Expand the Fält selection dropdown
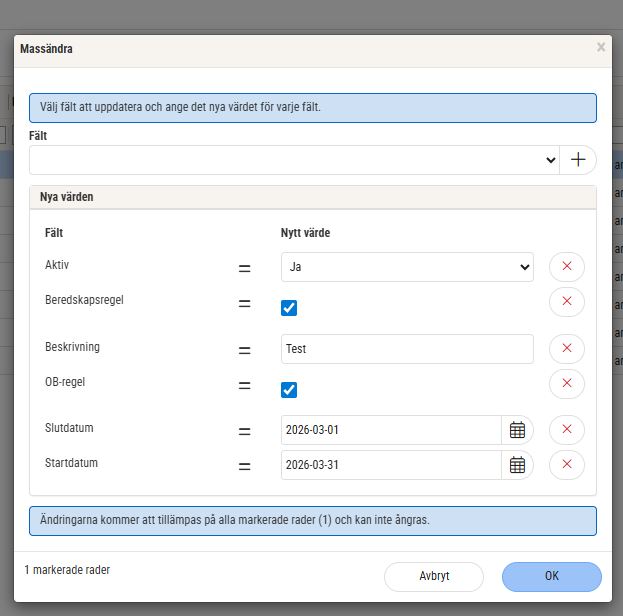 pyautogui.click(x=294, y=160)
